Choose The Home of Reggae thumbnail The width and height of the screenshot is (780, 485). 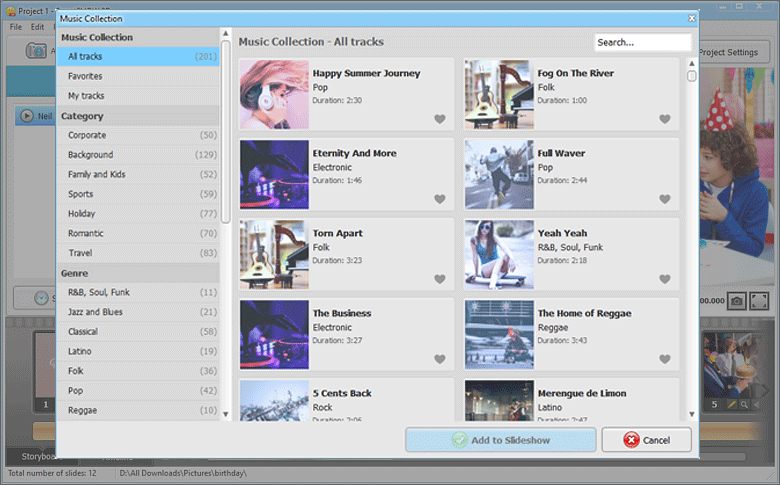click(x=499, y=335)
